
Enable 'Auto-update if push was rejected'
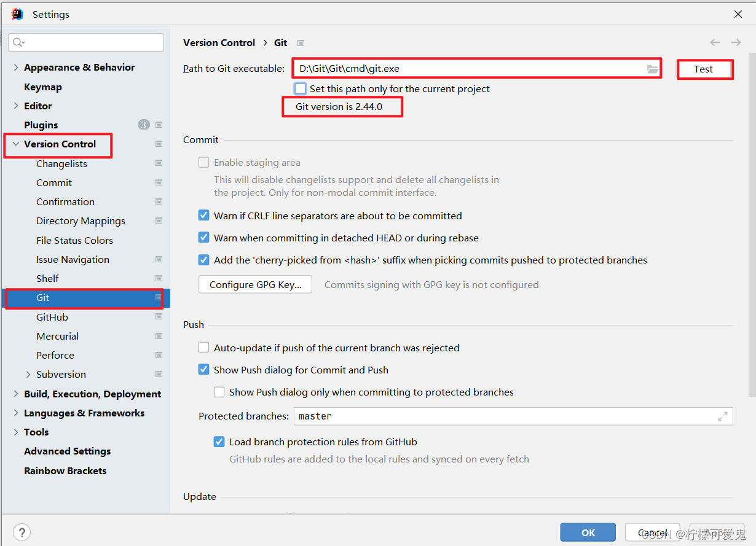pos(204,348)
